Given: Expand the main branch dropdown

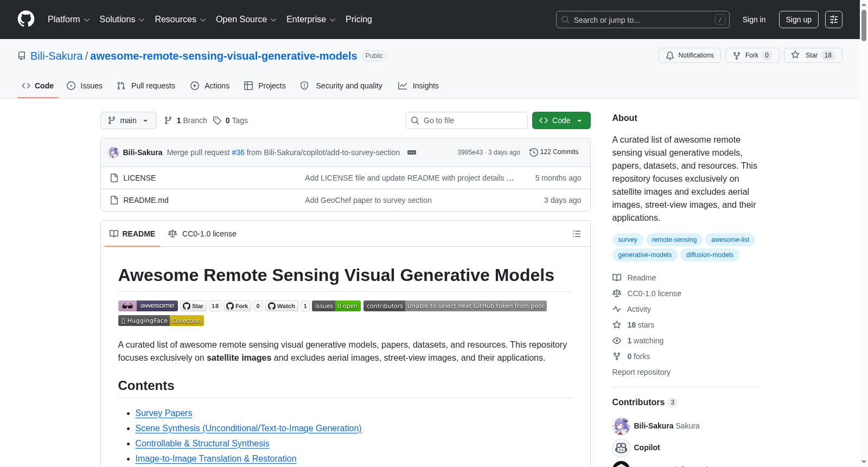Looking at the screenshot, I should (129, 120).
